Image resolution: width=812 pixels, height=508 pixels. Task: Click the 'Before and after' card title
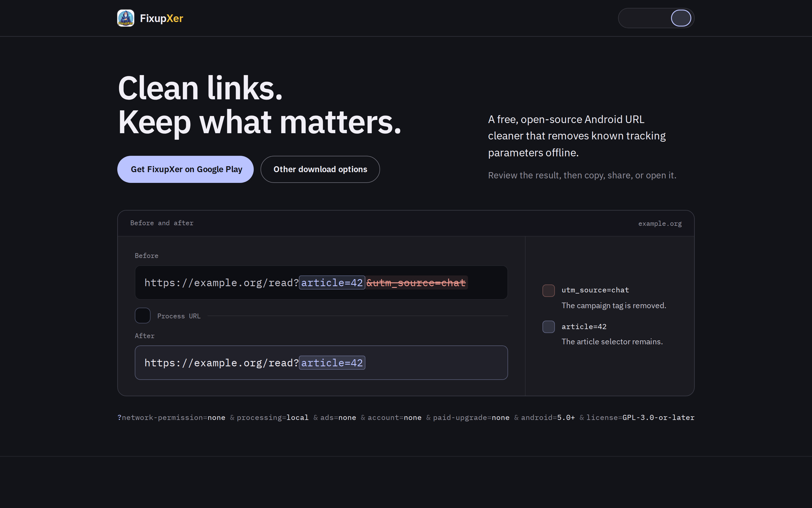click(x=162, y=223)
